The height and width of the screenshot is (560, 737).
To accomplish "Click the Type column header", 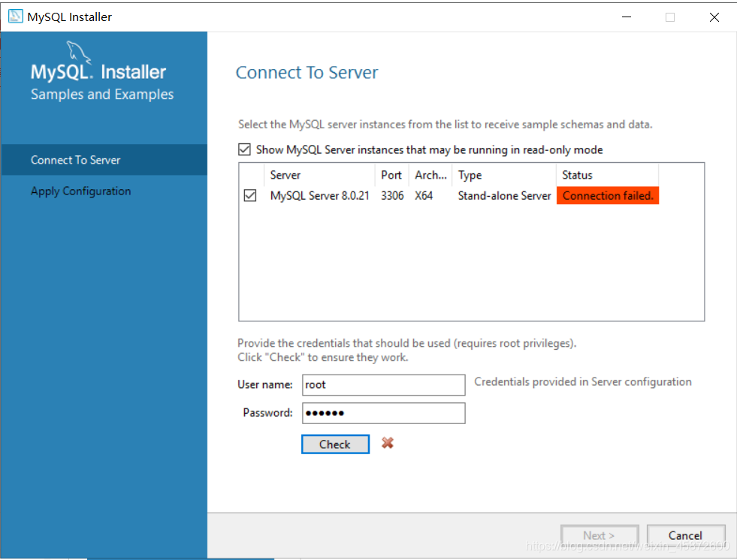I will pyautogui.click(x=504, y=175).
